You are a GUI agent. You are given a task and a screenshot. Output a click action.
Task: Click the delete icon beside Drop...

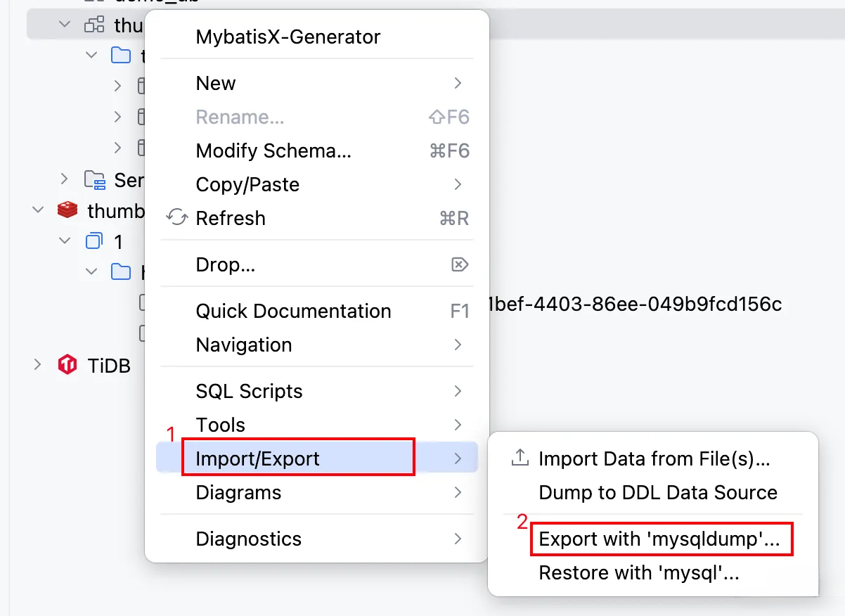[x=459, y=264]
